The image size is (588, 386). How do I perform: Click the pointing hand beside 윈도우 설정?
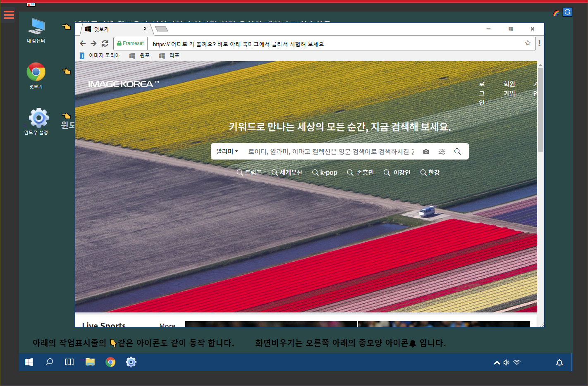[x=66, y=116]
